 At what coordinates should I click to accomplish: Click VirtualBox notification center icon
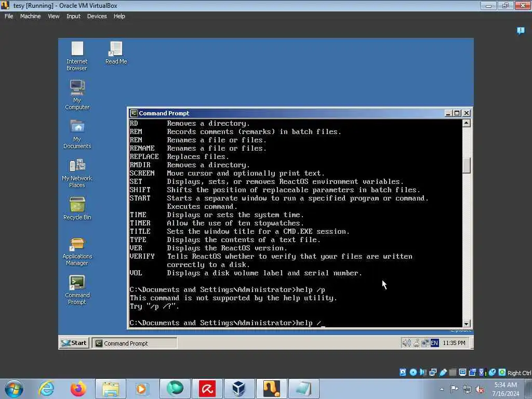coord(521,31)
